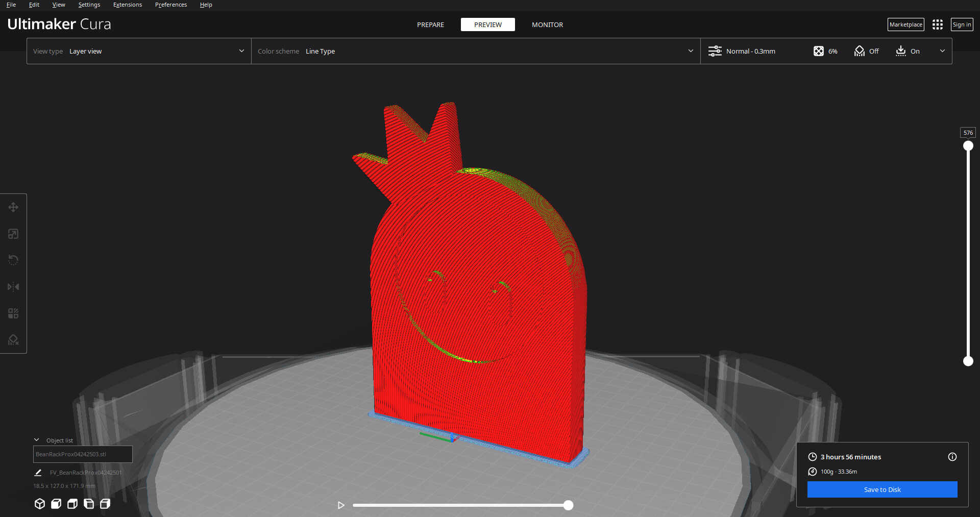Collapse the Object list
The height and width of the screenshot is (517, 980).
tap(37, 440)
